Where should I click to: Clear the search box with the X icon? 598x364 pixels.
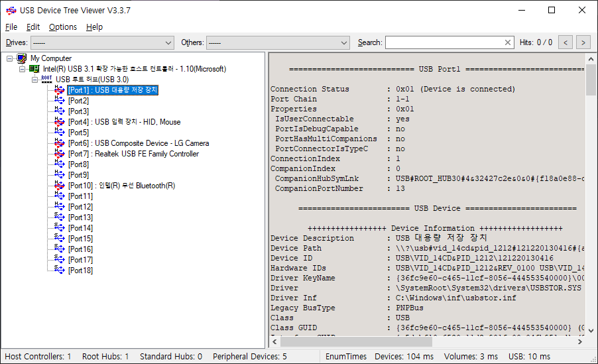coord(508,42)
